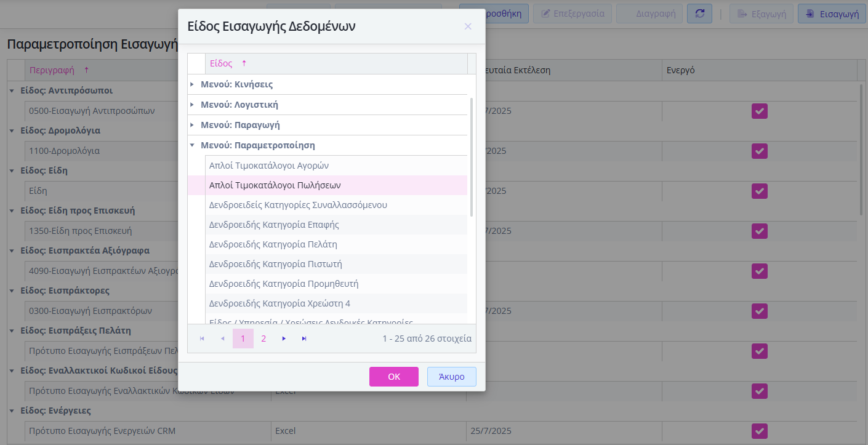
Task: Collapse the Μενού: Παραμετροποίηση group
Action: pyautogui.click(x=192, y=145)
